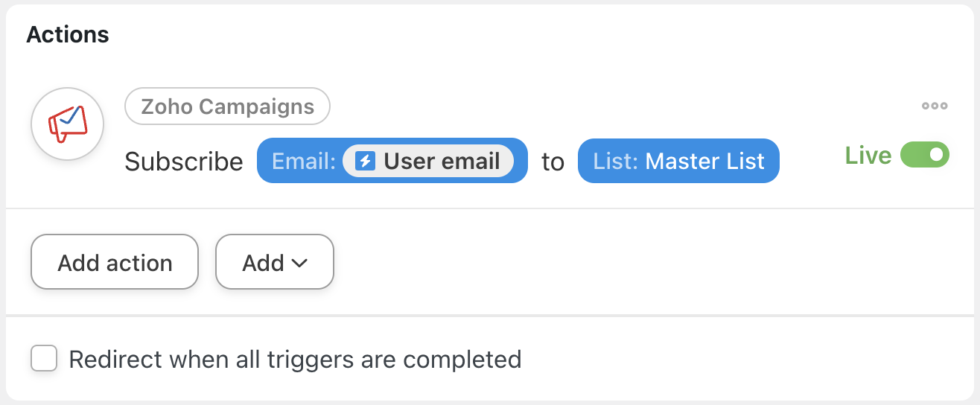Click the Zoho Campaigns megaphone logo icon
The width and height of the screenshot is (980, 405).
[x=68, y=124]
